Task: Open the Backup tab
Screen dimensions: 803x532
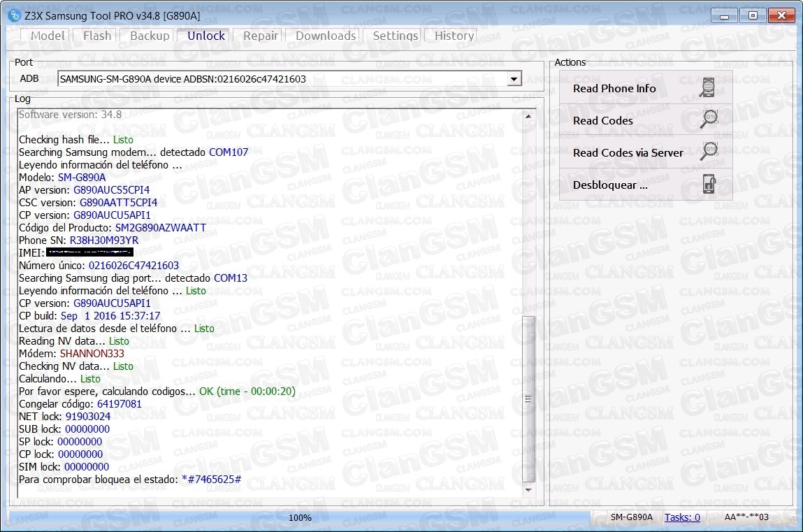Action: (150, 36)
